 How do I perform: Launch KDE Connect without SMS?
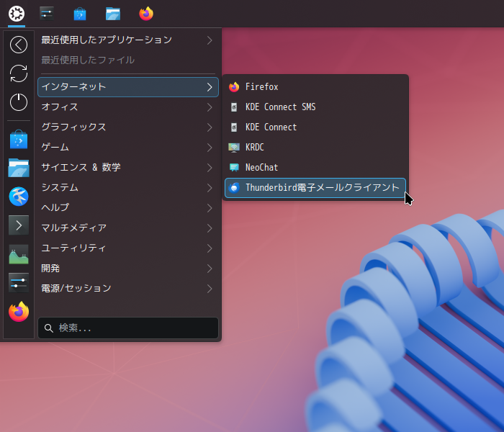[x=315, y=127]
